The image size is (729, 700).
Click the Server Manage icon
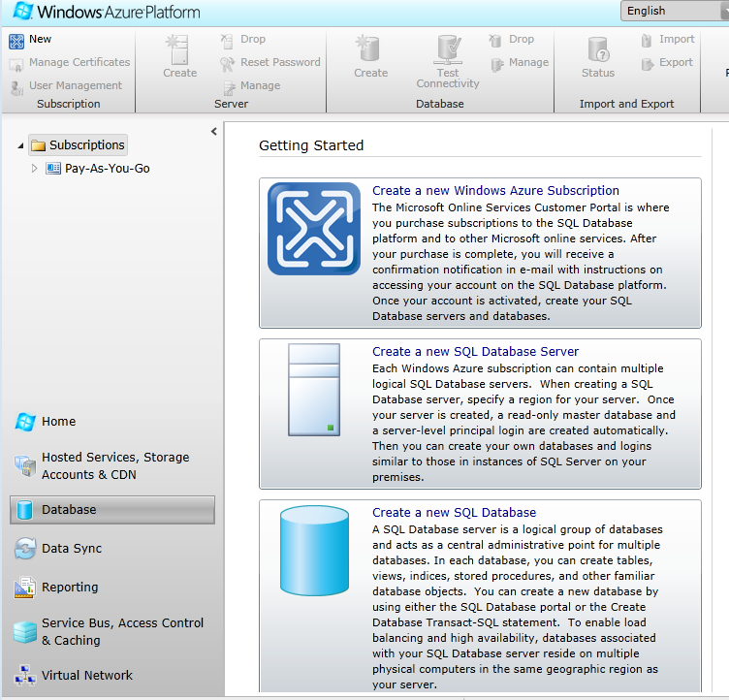[x=229, y=88]
